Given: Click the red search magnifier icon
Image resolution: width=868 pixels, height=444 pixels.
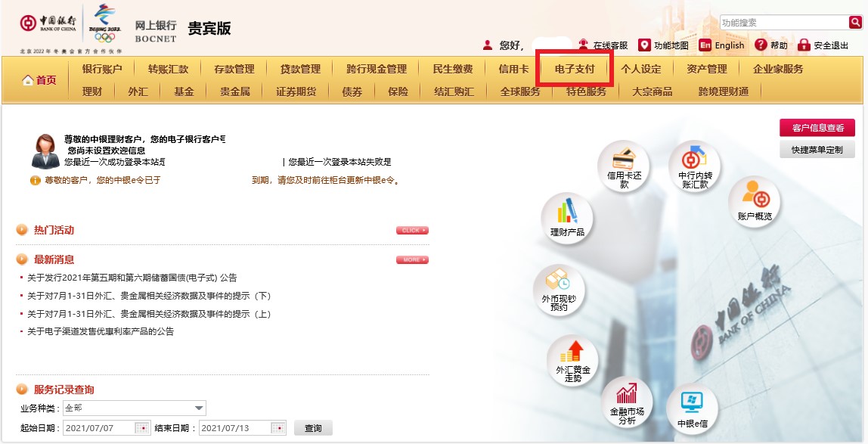Looking at the screenshot, I should [855, 22].
